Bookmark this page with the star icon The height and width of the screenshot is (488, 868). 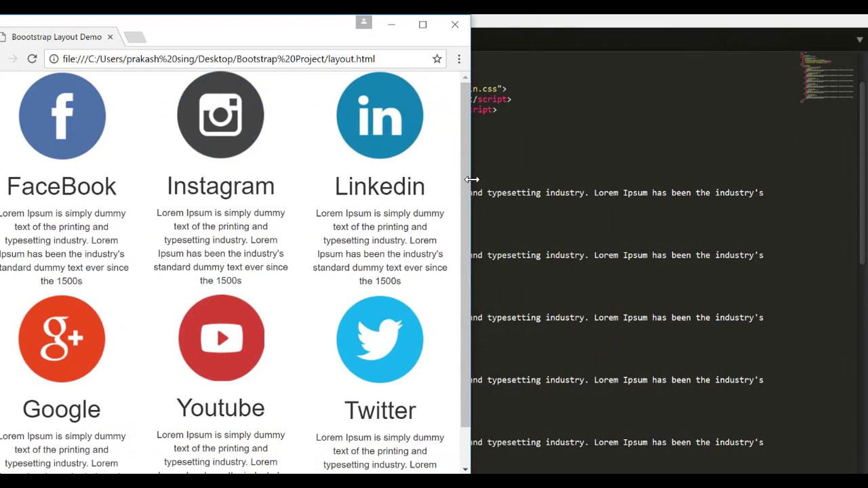point(437,59)
